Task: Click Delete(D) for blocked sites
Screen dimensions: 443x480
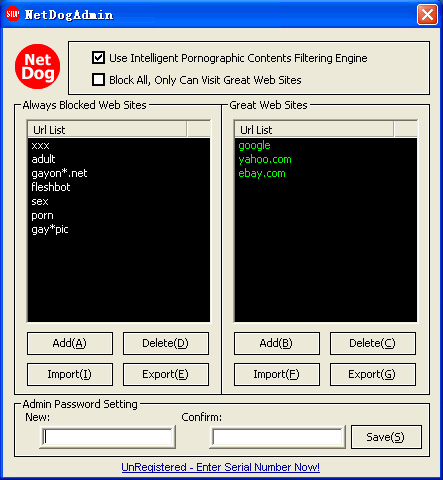Action: 166,343
